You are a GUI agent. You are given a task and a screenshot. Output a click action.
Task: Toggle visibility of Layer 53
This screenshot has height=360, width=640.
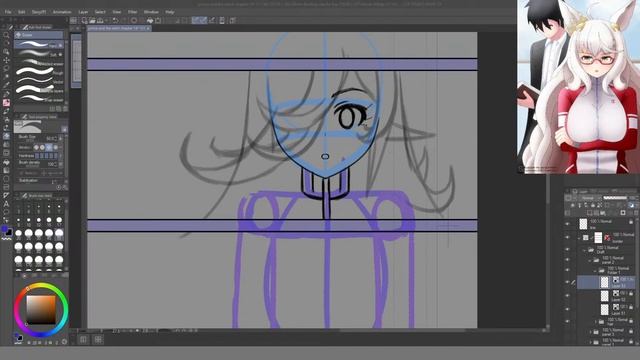point(567,282)
